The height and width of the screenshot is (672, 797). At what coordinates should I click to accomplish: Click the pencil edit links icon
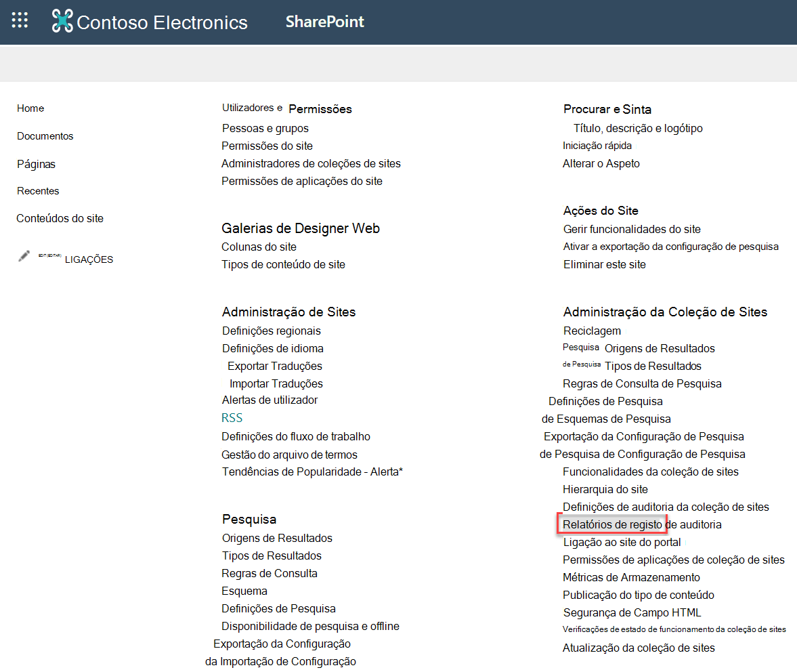point(24,255)
